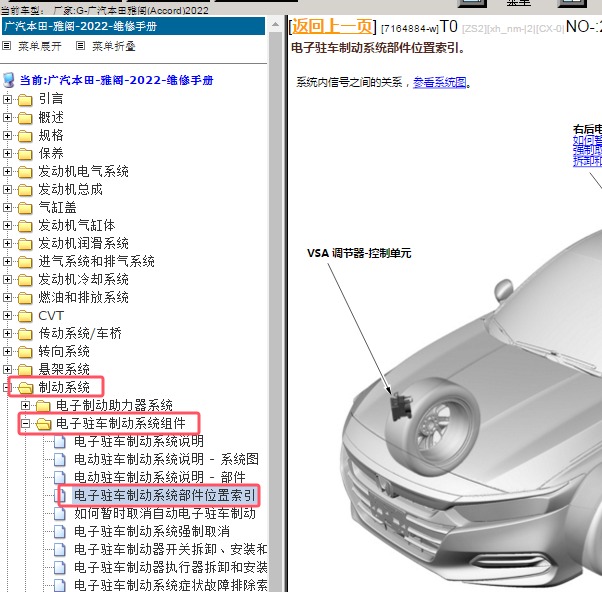Click the 菜单折叠 text button
This screenshot has height=592, width=602.
coord(114,46)
